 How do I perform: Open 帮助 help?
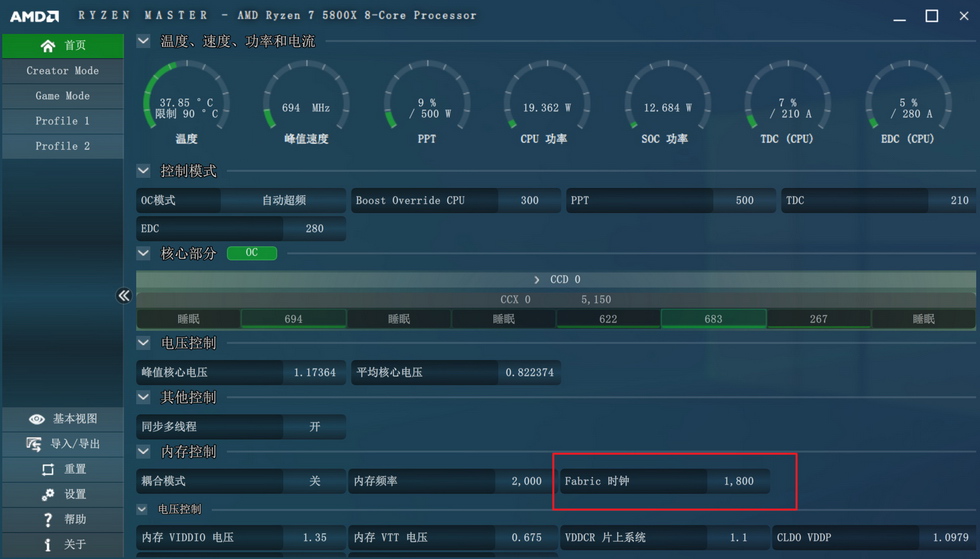click(63, 519)
